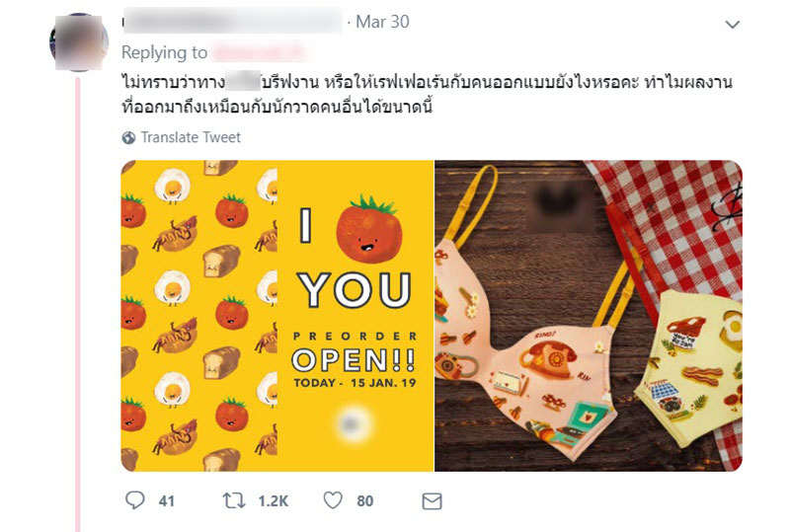Click the 80 likes count
790x532 pixels.
click(364, 500)
